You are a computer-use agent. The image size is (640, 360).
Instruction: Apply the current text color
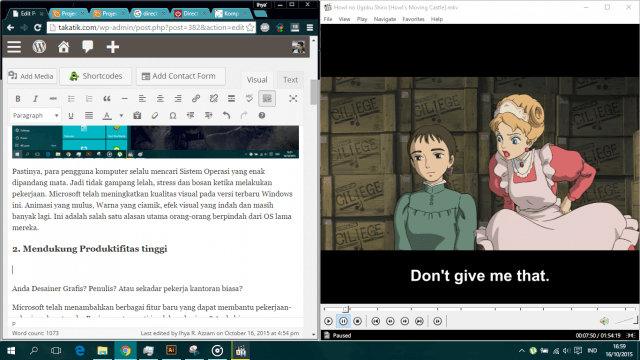(107, 116)
